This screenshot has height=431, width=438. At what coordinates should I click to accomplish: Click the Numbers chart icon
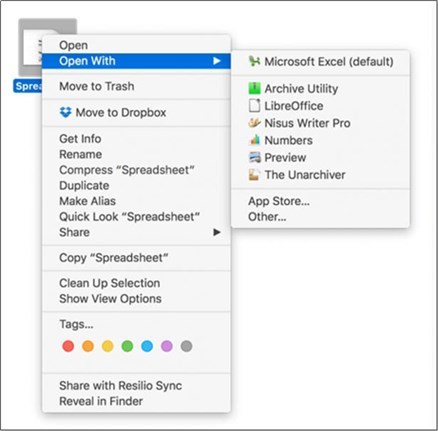point(254,140)
